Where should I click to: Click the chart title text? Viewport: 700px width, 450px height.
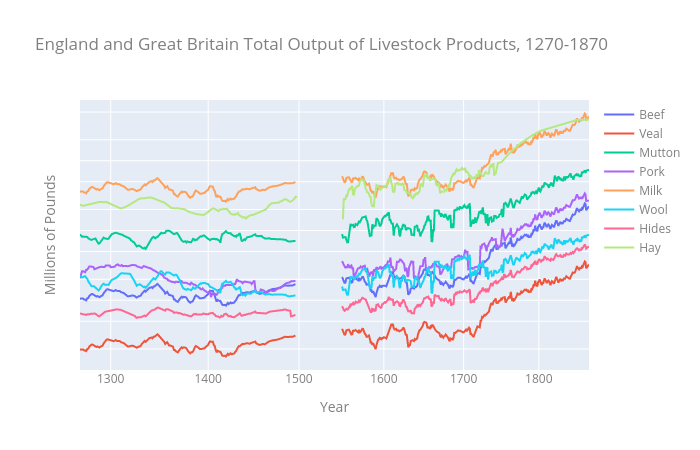tap(321, 45)
